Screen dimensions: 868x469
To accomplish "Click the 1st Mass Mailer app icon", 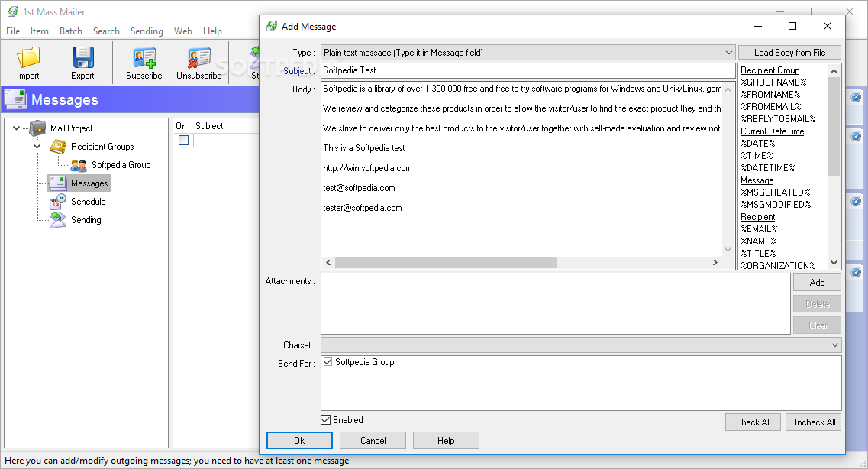I will (13, 11).
